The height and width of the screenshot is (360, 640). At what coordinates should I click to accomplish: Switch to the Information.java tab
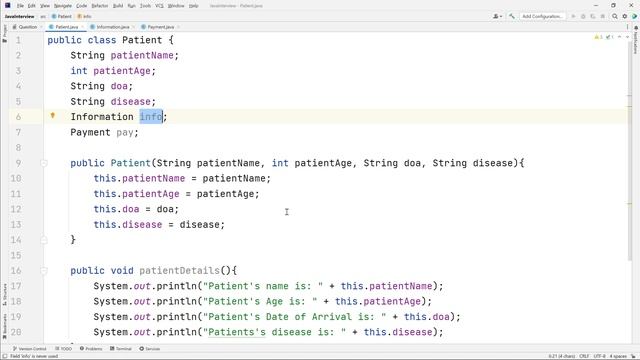tap(110, 27)
